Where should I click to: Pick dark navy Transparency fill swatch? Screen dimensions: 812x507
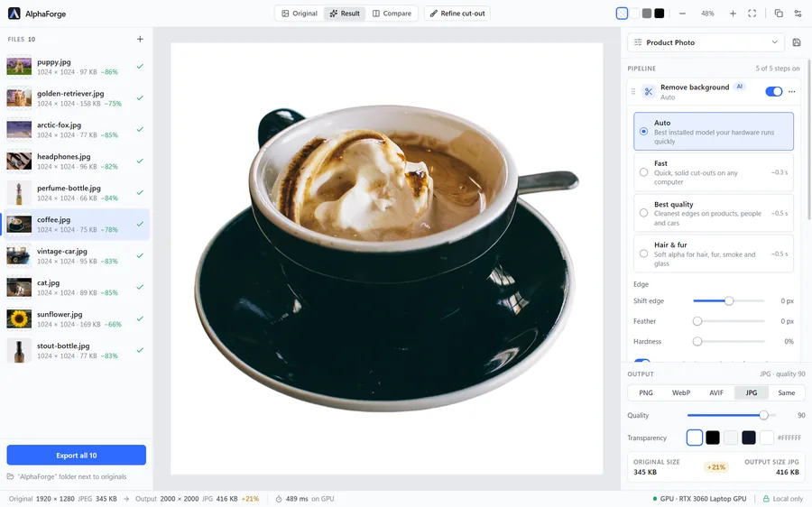(749, 438)
